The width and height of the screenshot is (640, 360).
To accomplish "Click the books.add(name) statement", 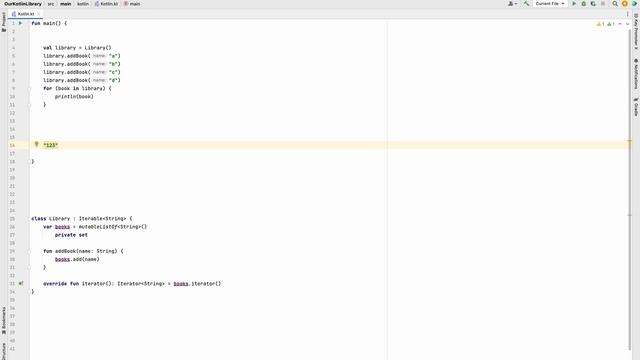I will (x=77, y=259).
